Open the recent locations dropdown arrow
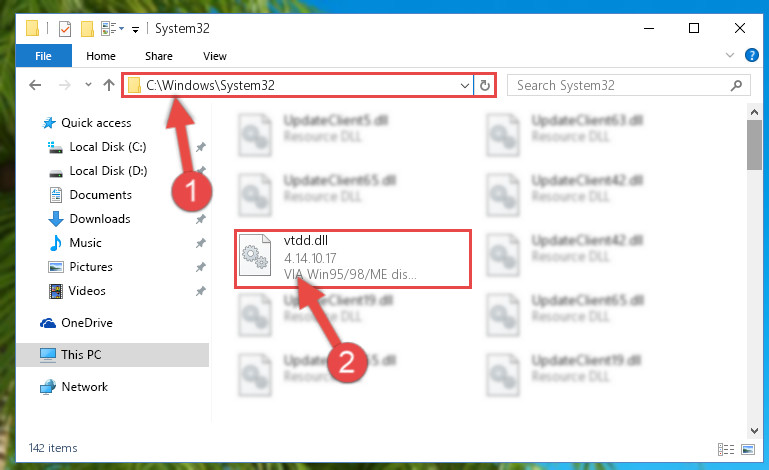The width and height of the screenshot is (769, 470). tap(88, 85)
